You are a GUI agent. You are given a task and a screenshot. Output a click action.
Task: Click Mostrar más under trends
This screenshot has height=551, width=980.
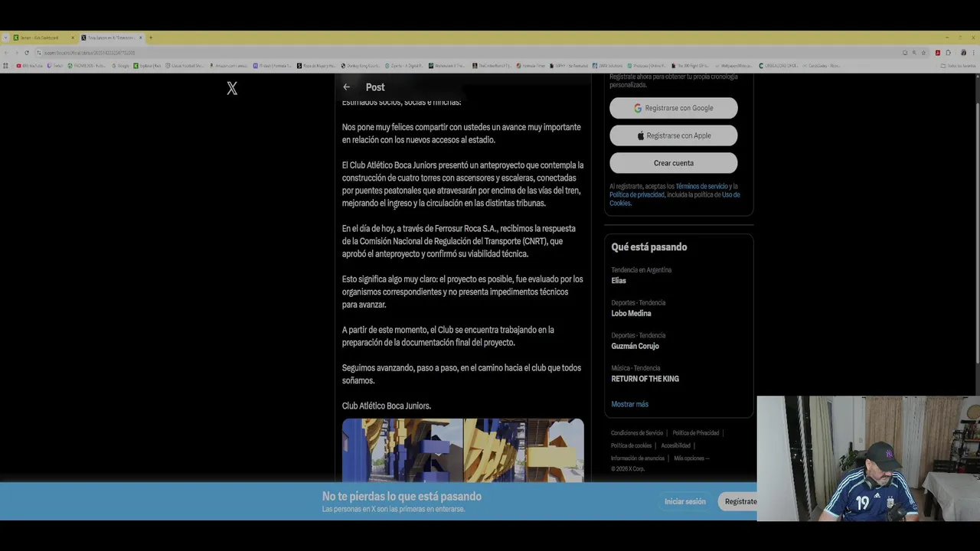click(x=629, y=404)
